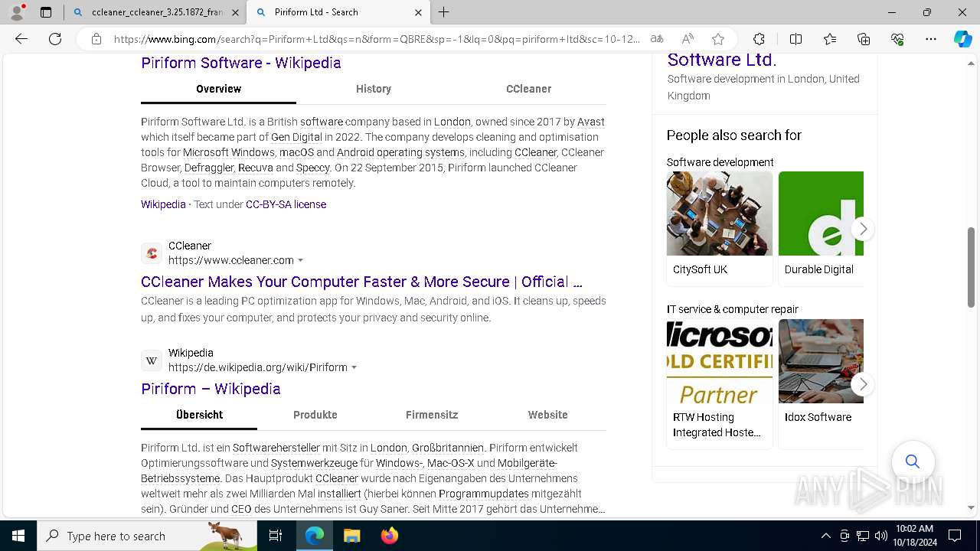Click the floating blue search button
The width and height of the screenshot is (980, 551).
point(913,461)
